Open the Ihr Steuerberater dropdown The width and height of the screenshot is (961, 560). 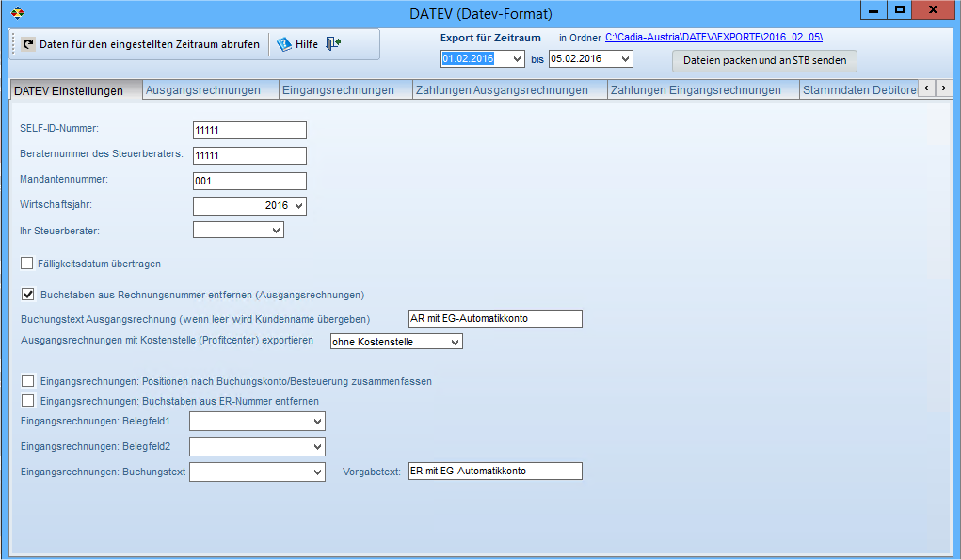(277, 231)
